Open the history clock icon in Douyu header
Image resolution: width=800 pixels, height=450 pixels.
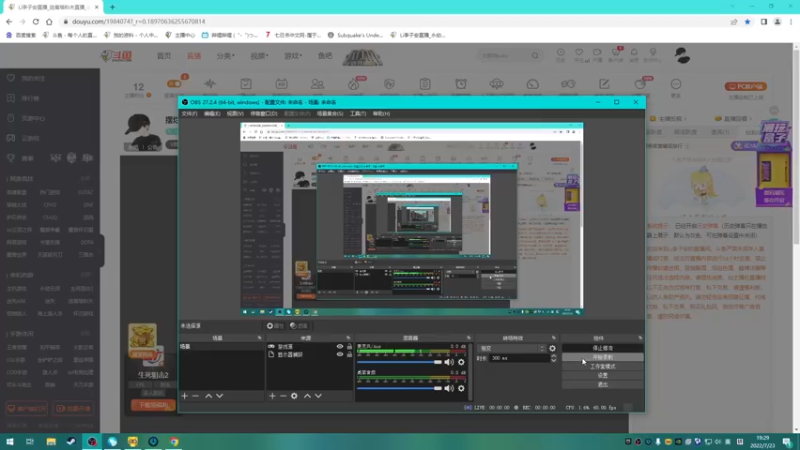click(561, 53)
